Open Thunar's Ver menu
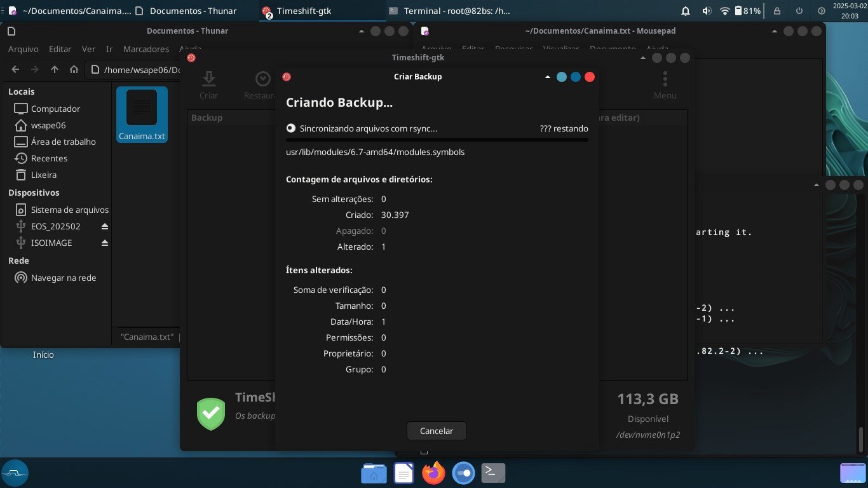868x488 pixels. 89,49
